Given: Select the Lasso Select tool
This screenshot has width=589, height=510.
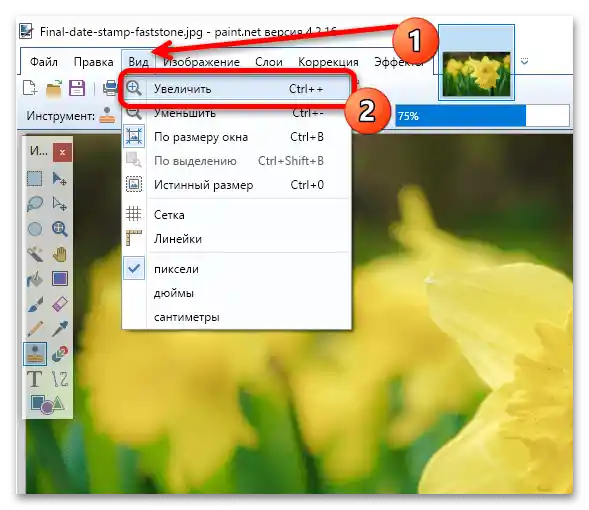Looking at the screenshot, I should point(35,204).
